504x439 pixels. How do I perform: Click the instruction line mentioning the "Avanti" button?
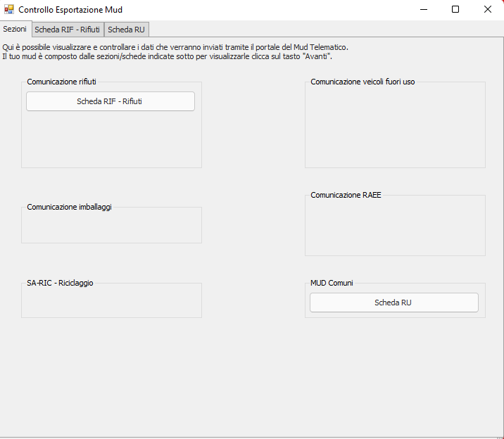click(167, 56)
